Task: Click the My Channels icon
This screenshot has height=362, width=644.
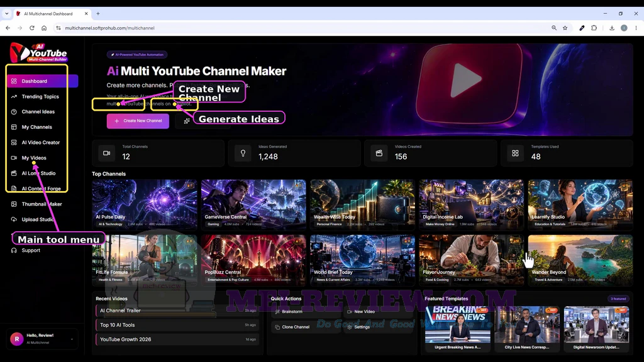Action: pyautogui.click(x=14, y=127)
